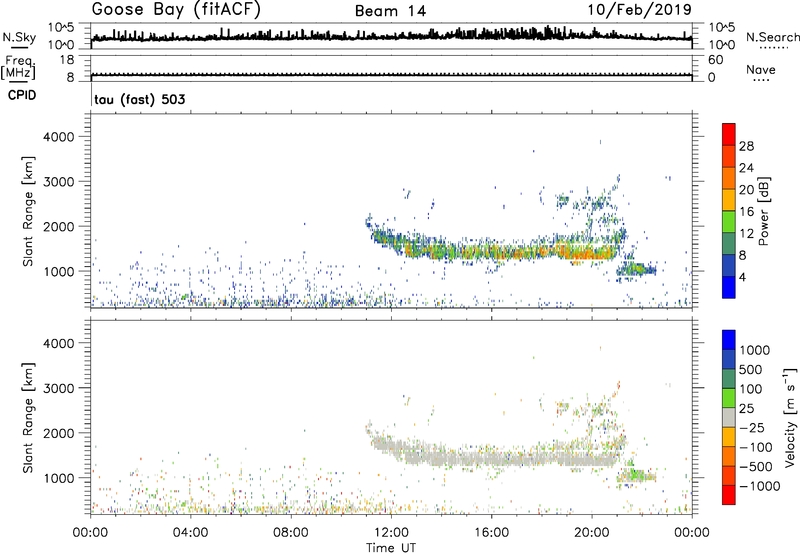Image resolution: width=800 pixels, height=554 pixels.
Task: Click the 'Nave' legend label
Action: pos(761,70)
